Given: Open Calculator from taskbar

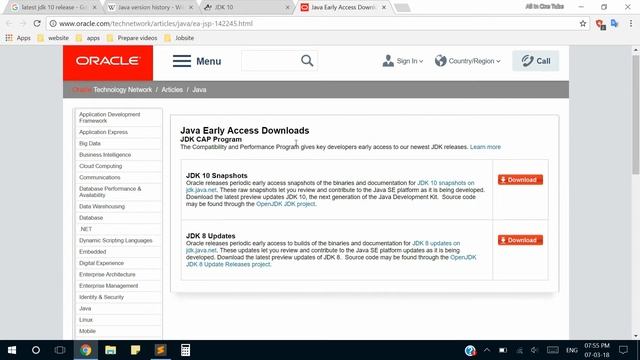Looking at the screenshot, I should pyautogui.click(x=185, y=350).
